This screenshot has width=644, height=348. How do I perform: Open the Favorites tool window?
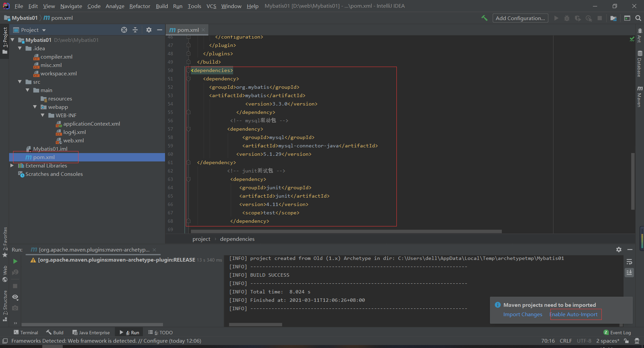pyautogui.click(x=5, y=242)
